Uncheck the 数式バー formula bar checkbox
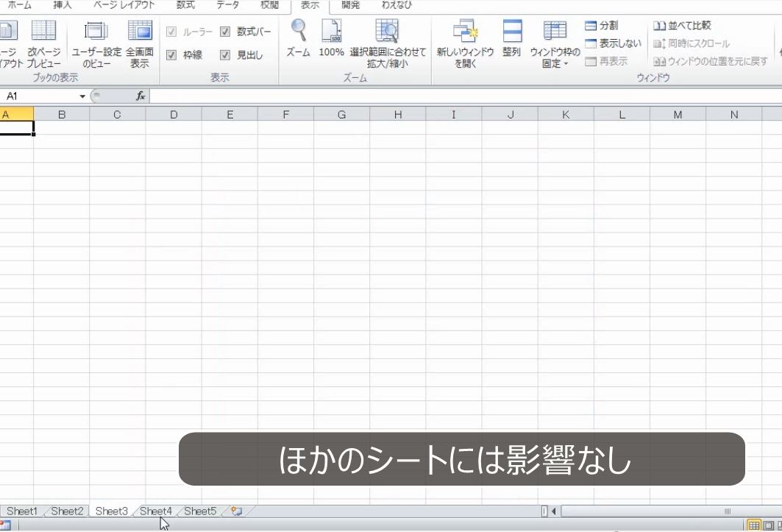 [x=225, y=32]
